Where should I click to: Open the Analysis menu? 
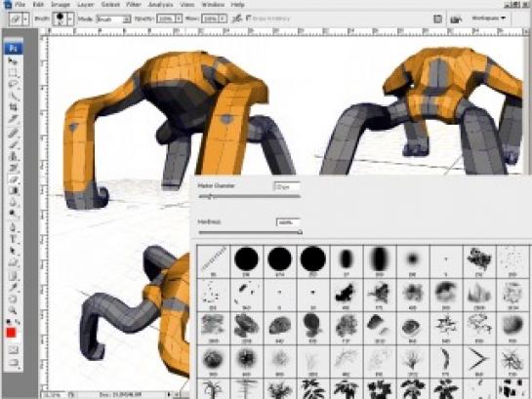pos(161,5)
